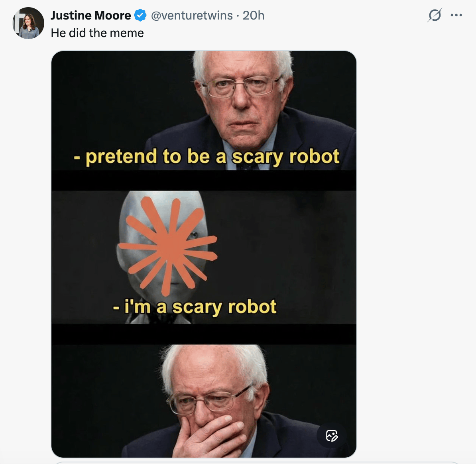The height and width of the screenshot is (464, 476).
Task: Click the 'i'm a scary robot' caption
Action: tap(195, 307)
